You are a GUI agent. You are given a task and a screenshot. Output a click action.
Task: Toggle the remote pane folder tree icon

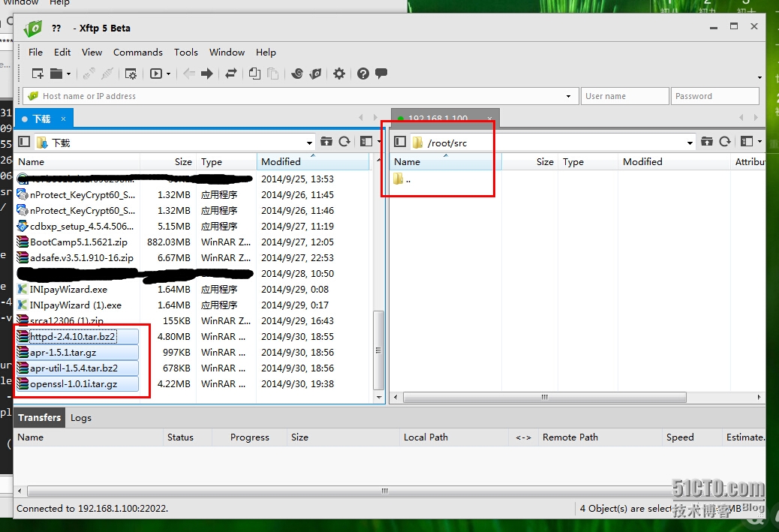point(400,142)
